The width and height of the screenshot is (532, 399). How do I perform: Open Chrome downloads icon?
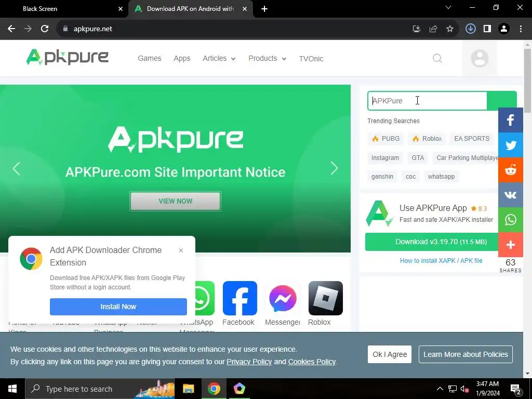tap(470, 29)
